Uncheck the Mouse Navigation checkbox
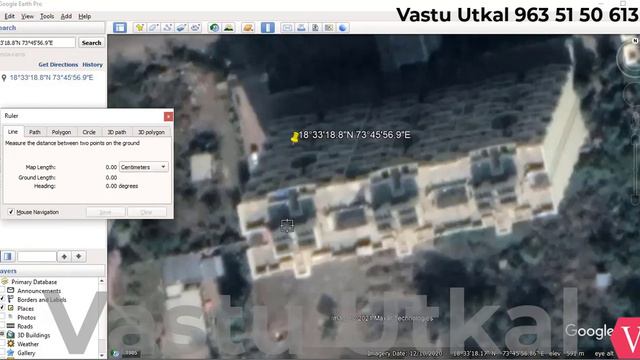The width and height of the screenshot is (640, 360). point(11,212)
